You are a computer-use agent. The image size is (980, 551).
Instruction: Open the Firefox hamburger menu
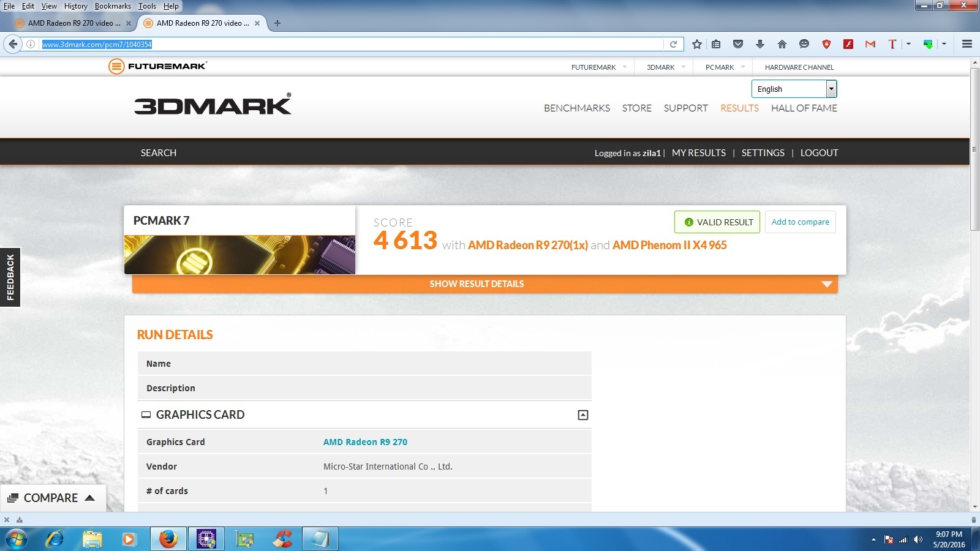(967, 44)
